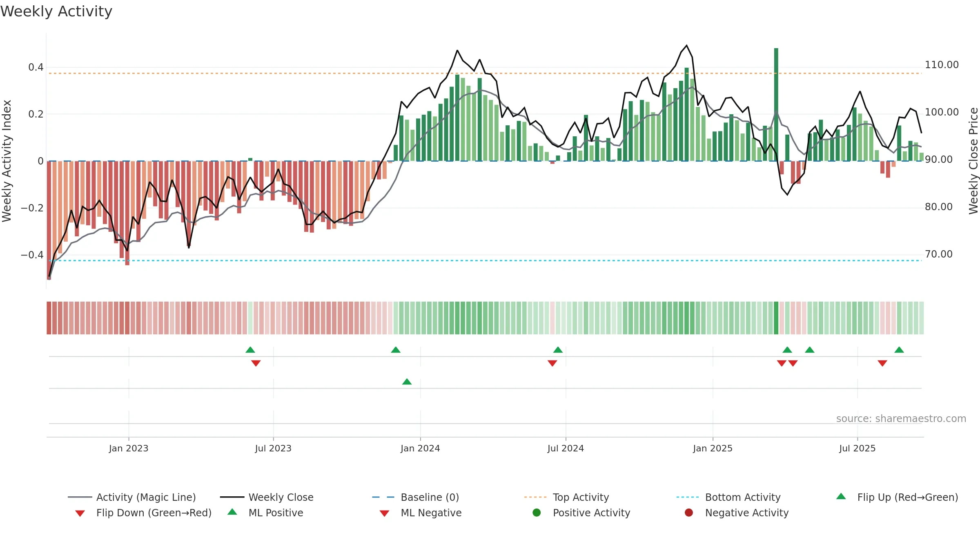Viewport: 980px width, 551px height.
Task: Toggle the ML Positive legend entry
Action: tap(265, 513)
